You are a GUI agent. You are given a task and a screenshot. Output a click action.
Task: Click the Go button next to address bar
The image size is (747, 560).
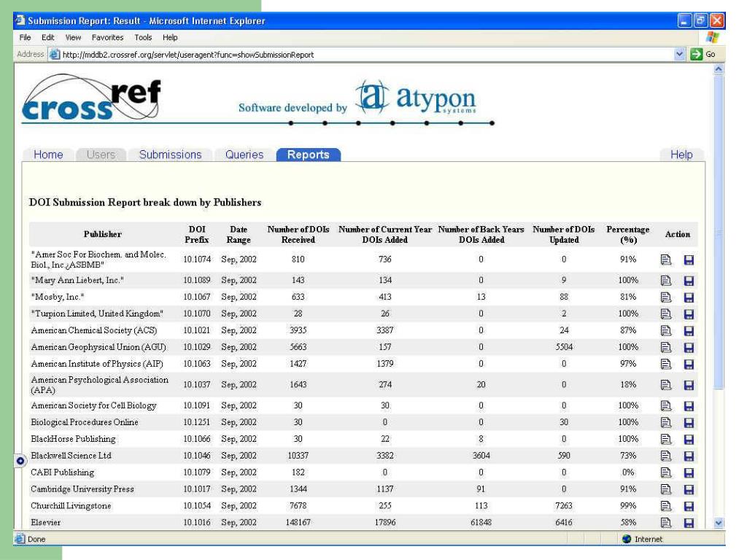click(703, 54)
